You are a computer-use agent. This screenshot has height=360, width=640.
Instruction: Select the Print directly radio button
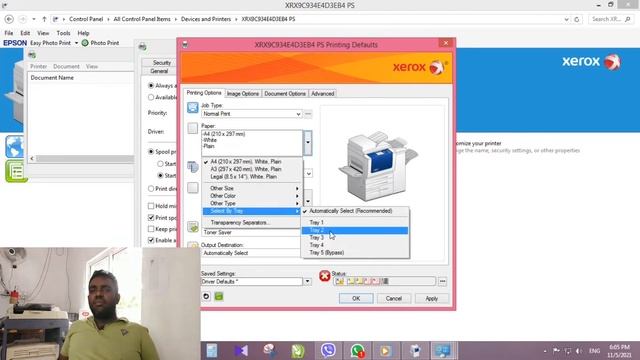pos(151,189)
